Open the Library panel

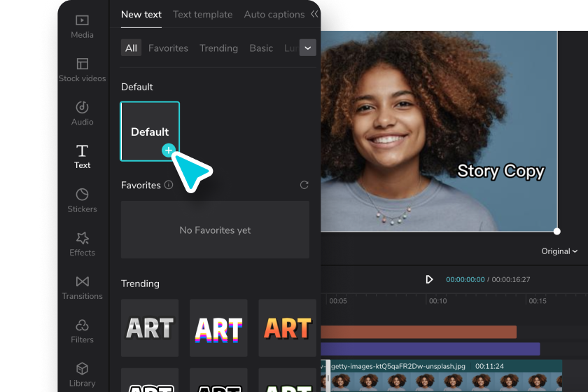82,374
